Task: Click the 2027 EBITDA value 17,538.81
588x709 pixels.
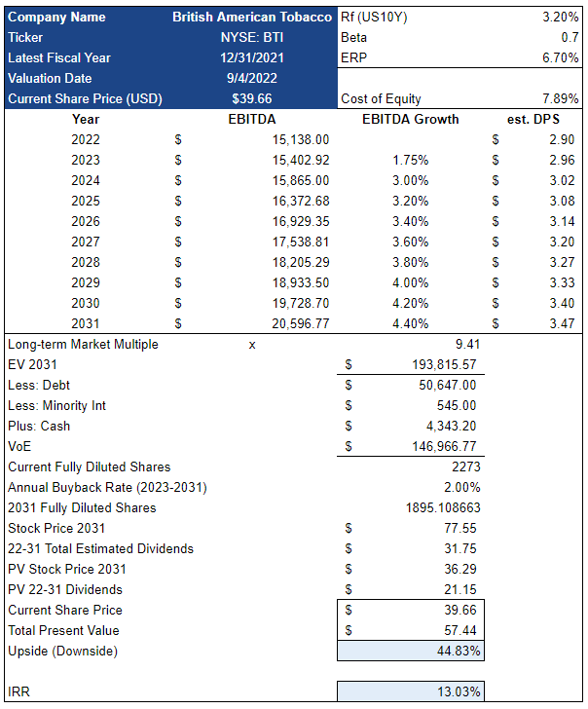Action: tap(301, 242)
